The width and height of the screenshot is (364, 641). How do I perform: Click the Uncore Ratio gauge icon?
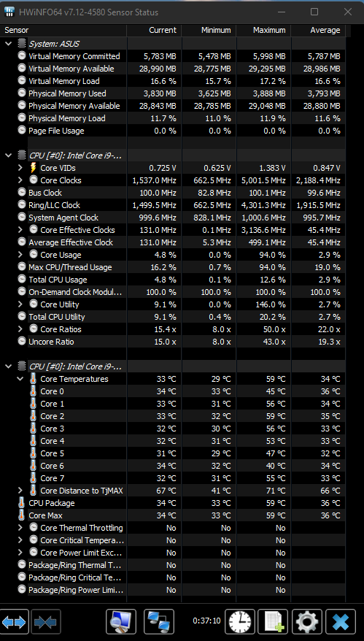click(22, 342)
